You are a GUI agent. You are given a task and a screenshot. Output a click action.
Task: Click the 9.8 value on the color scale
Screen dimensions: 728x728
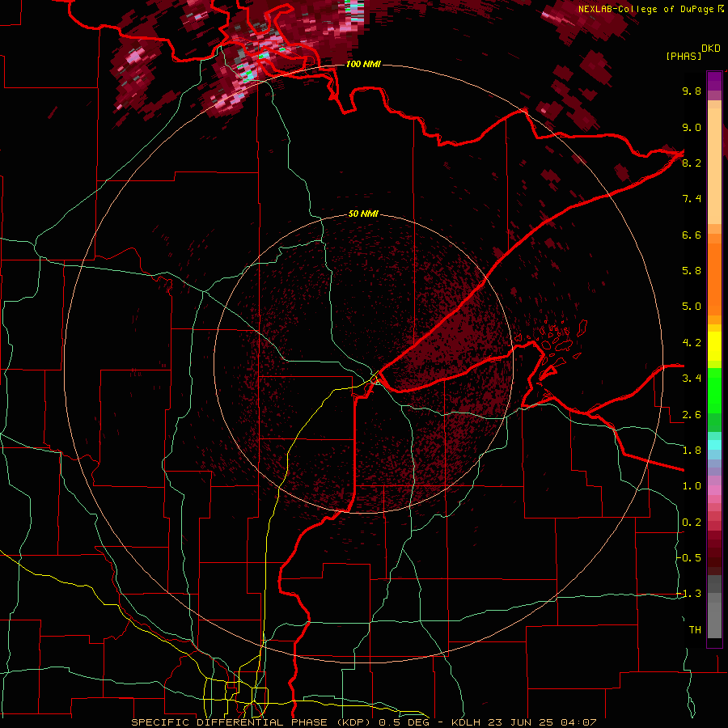[692, 91]
